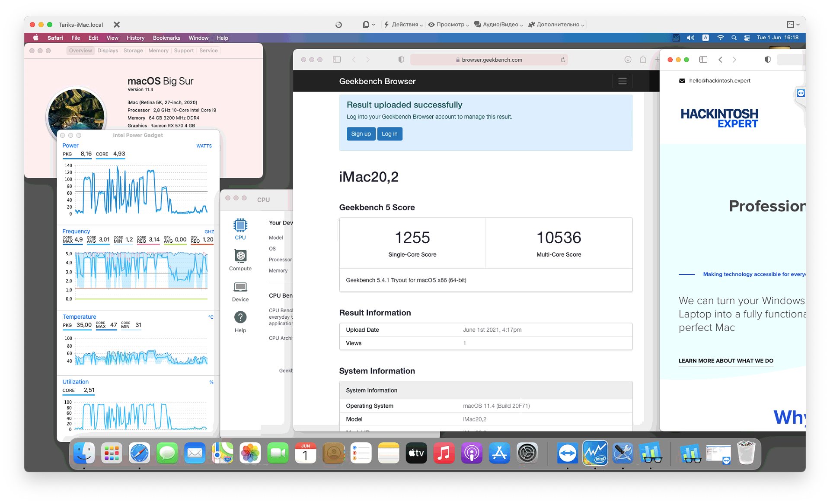Open Spotlight search in the menu bar

pyautogui.click(x=734, y=38)
